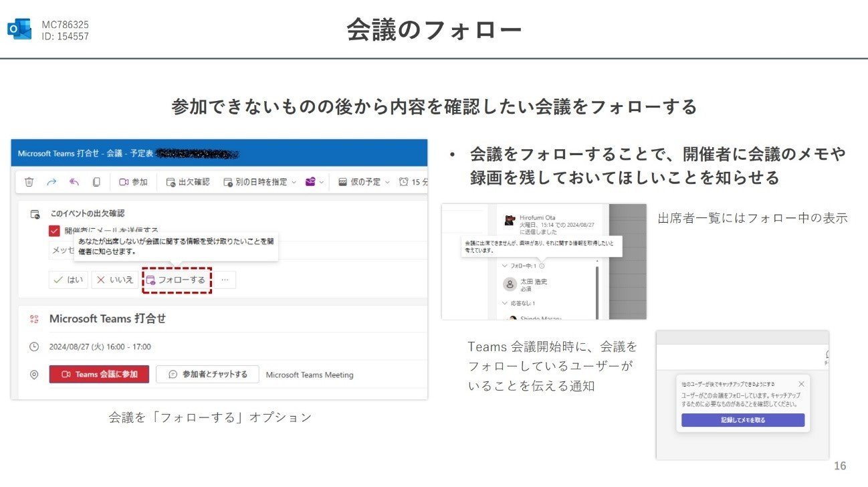Click the copy icon in the toolbar
The image size is (868, 487).
coord(96,182)
